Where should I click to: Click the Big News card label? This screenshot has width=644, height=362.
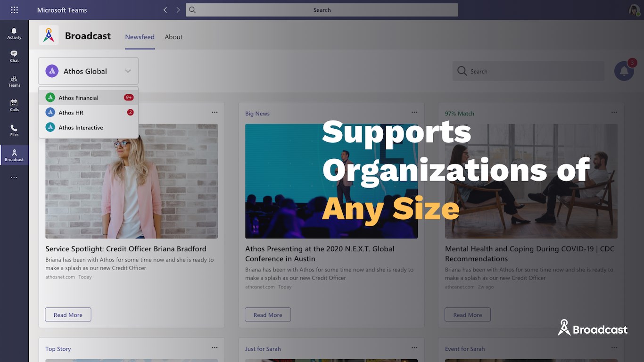pyautogui.click(x=257, y=114)
